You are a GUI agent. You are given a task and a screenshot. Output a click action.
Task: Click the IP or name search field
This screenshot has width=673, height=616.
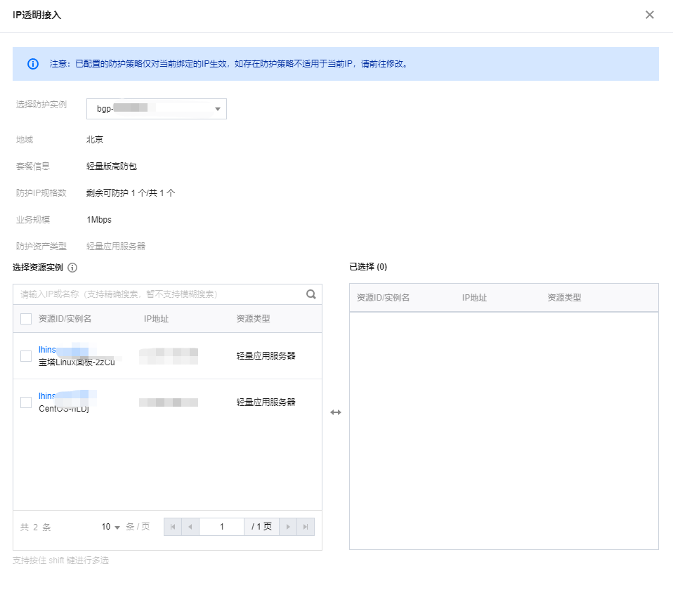coord(158,294)
